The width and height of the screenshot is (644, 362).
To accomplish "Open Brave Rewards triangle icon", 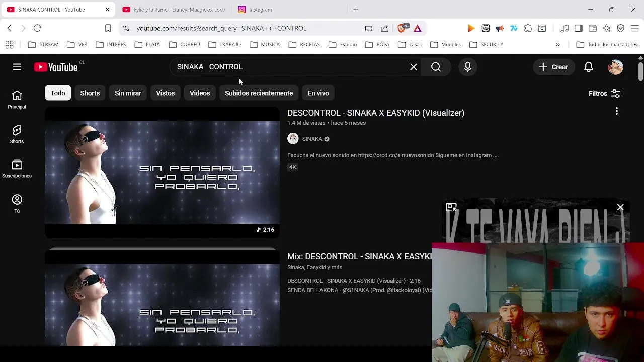I will point(417,28).
